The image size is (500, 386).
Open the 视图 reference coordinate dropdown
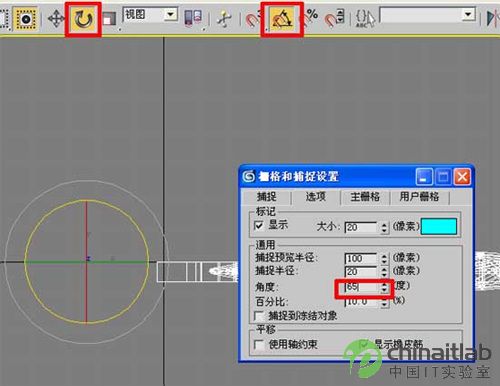[150, 15]
